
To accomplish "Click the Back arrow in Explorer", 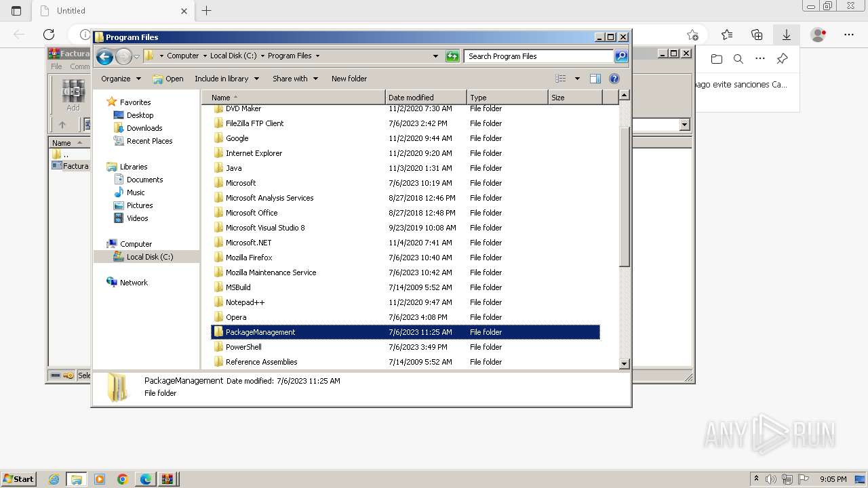I will [x=104, y=56].
